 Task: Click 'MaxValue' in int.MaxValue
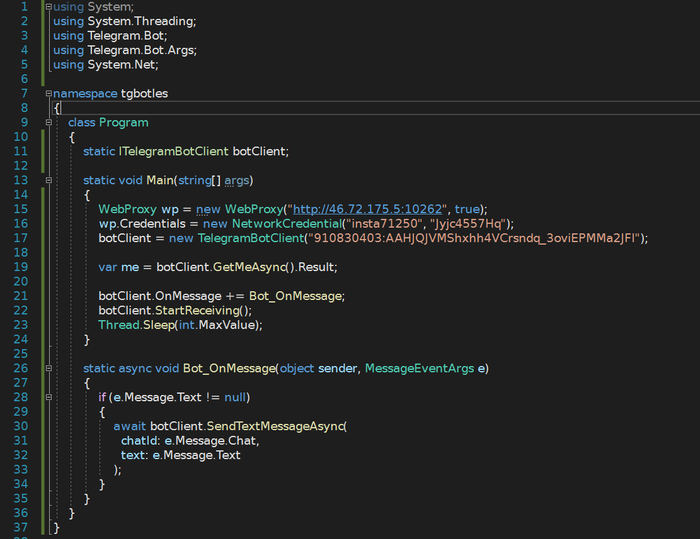click(226, 325)
